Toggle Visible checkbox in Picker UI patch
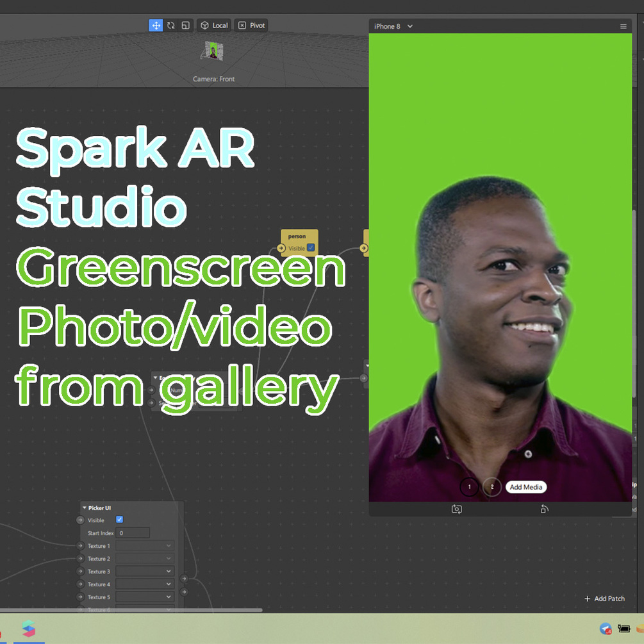644x644 pixels. tap(120, 520)
